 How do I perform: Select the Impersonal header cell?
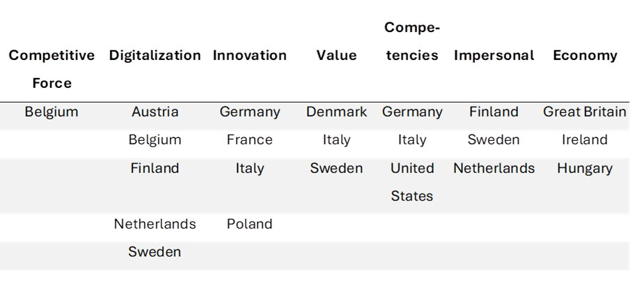494,55
